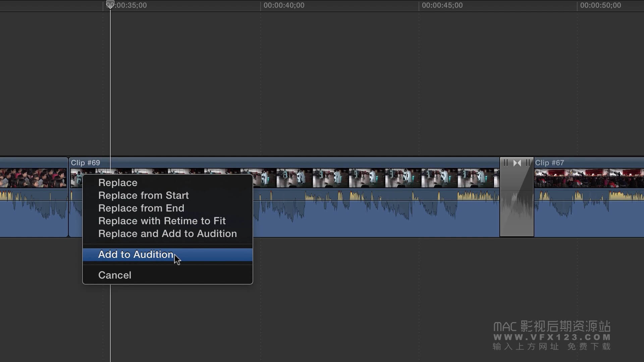Click Add to Audition menu entry
644x362 pixels.
click(x=167, y=255)
